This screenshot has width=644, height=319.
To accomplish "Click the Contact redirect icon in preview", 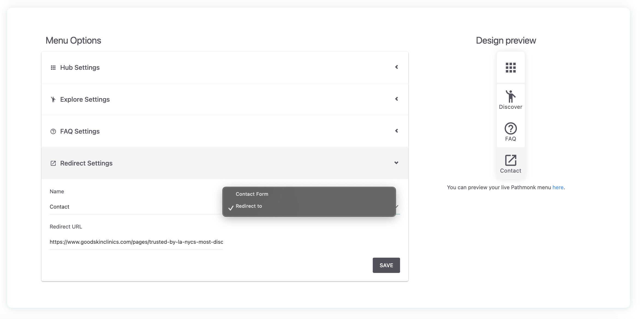I will click(511, 160).
